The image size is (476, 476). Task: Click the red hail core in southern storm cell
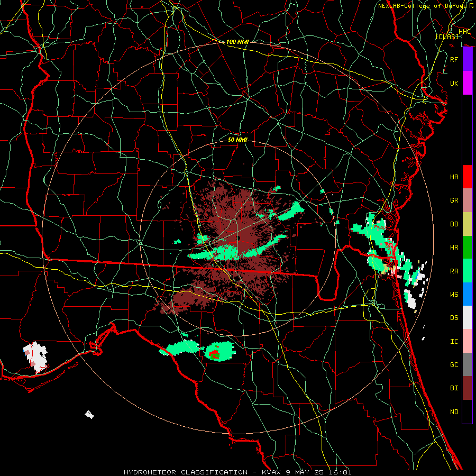tap(215, 353)
